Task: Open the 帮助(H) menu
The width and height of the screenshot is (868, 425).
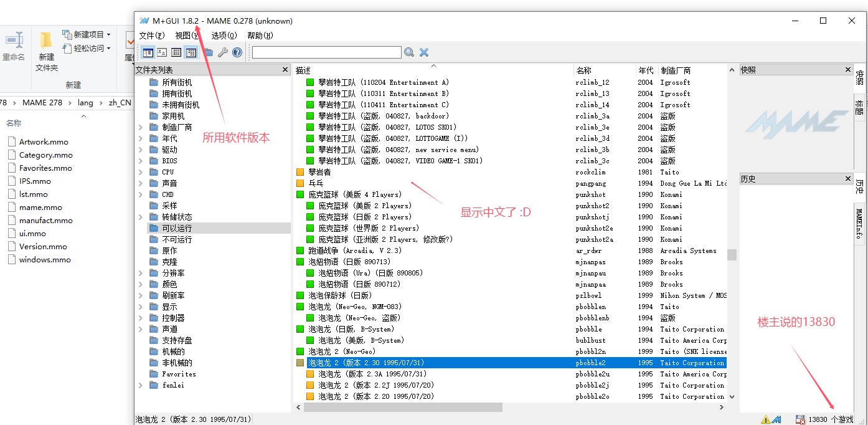Action: 260,36
